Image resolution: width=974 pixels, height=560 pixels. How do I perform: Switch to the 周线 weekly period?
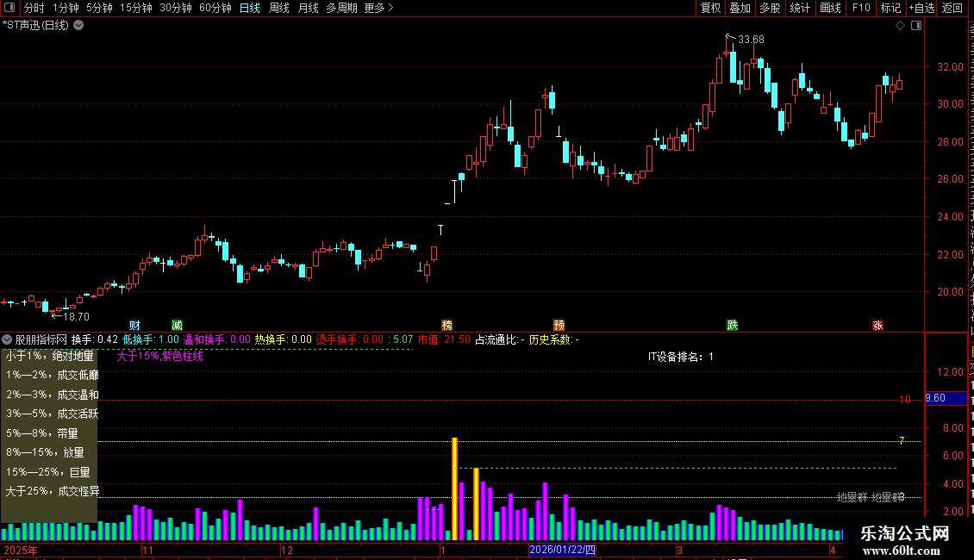point(279,8)
